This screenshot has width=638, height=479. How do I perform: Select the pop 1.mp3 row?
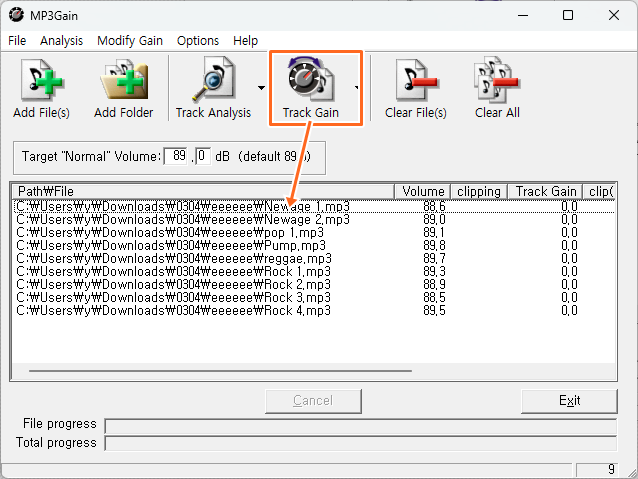(314, 232)
